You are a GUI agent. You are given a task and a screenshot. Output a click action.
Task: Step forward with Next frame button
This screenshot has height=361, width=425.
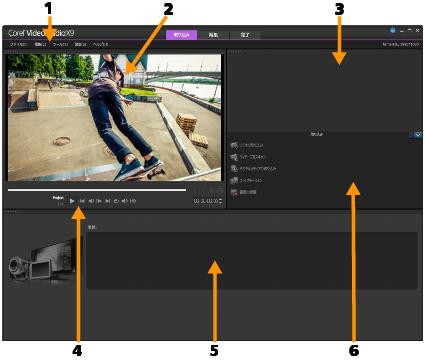click(99, 201)
